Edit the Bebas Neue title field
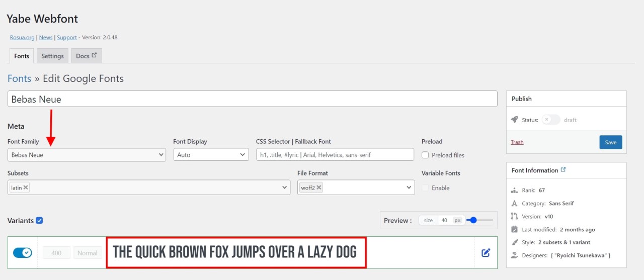644x280 pixels. (x=253, y=99)
